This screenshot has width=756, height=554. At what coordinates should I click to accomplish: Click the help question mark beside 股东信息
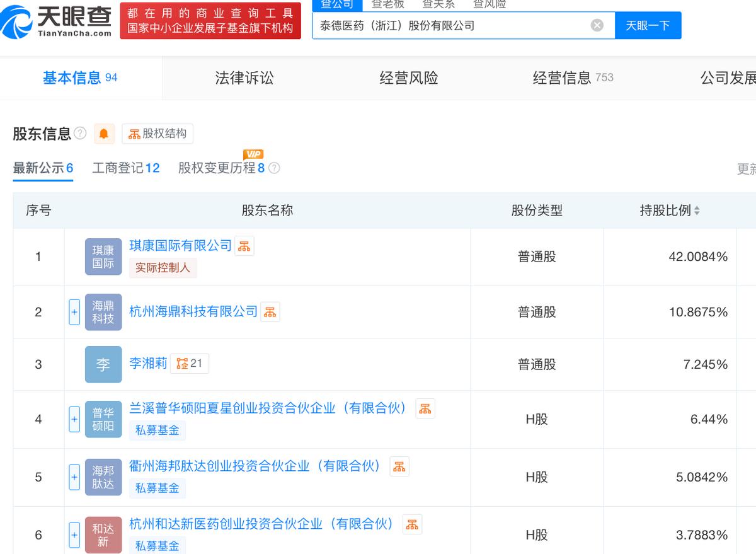point(80,133)
